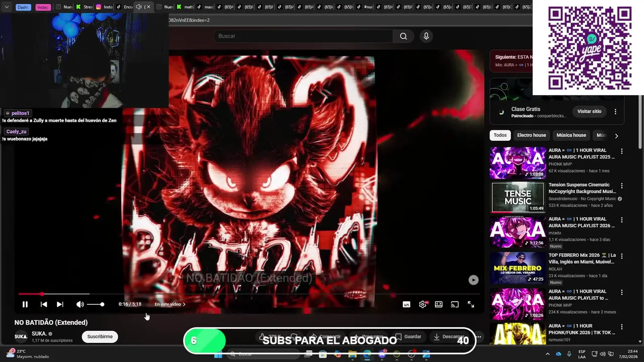Image resolution: width=644 pixels, height=362 pixels.
Task: Click the NOLAH channel name
Action: tap(555, 269)
